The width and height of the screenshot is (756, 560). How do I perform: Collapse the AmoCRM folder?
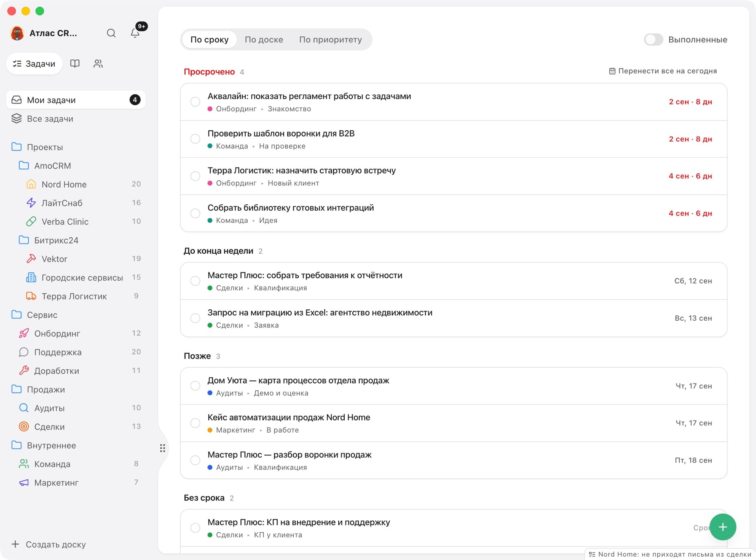pyautogui.click(x=76, y=166)
